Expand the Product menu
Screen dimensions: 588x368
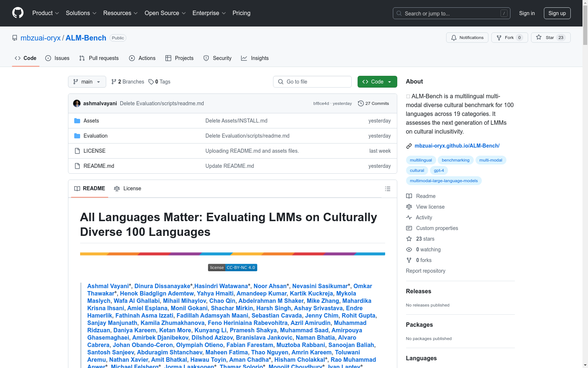point(46,13)
